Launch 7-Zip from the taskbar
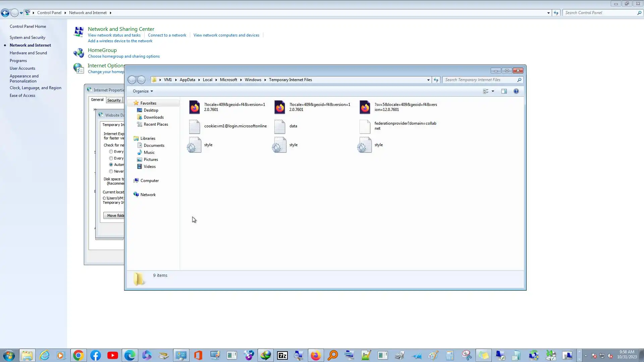644x362 pixels. tap(282, 355)
